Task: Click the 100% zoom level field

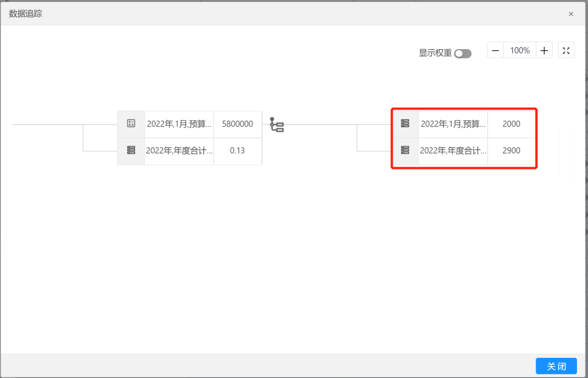Action: pyautogui.click(x=520, y=51)
